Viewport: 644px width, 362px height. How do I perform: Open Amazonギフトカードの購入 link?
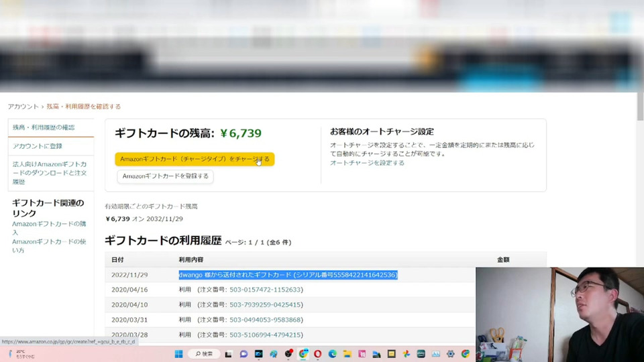tap(49, 228)
